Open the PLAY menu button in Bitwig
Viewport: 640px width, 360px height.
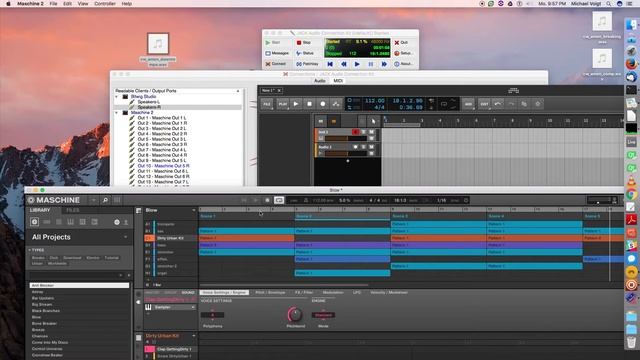coord(282,104)
